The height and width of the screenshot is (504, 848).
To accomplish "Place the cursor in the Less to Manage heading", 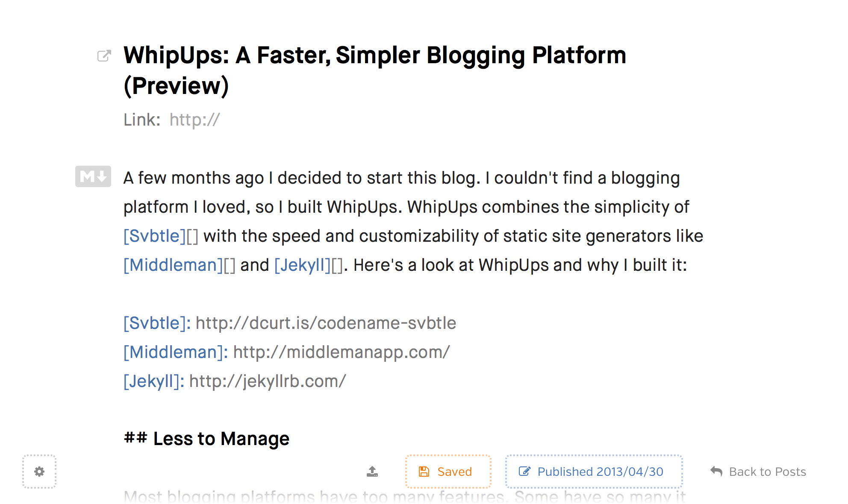I will pyautogui.click(x=206, y=439).
